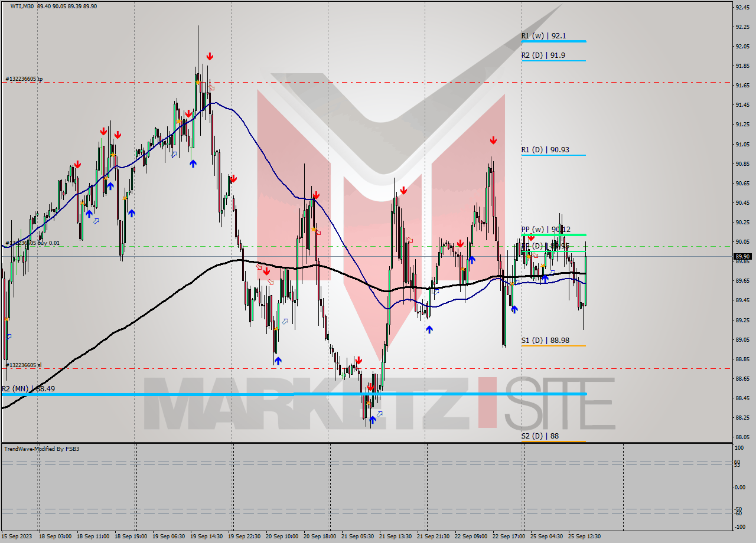Click the 22 Sep 17:00 time label
Image resolution: width=756 pixels, height=543 pixels.
(x=510, y=537)
